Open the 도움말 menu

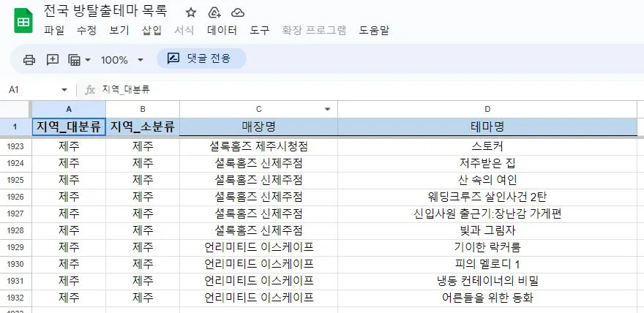pos(374,31)
